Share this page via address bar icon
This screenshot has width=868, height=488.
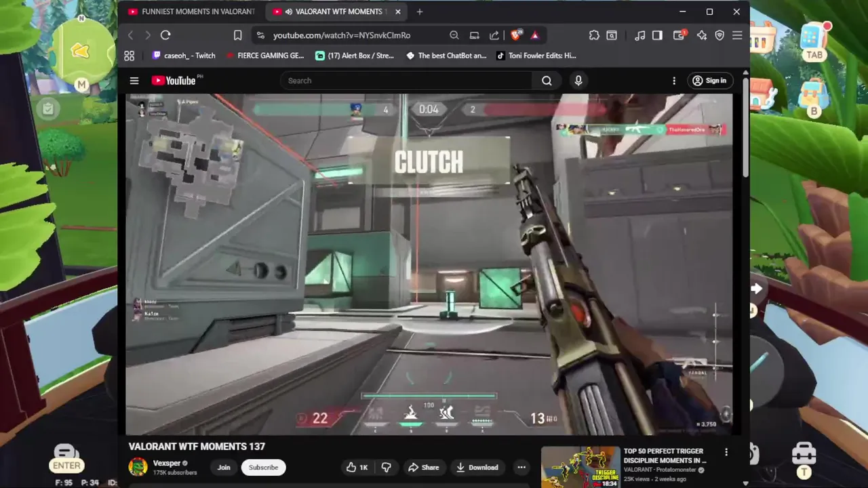[494, 35]
